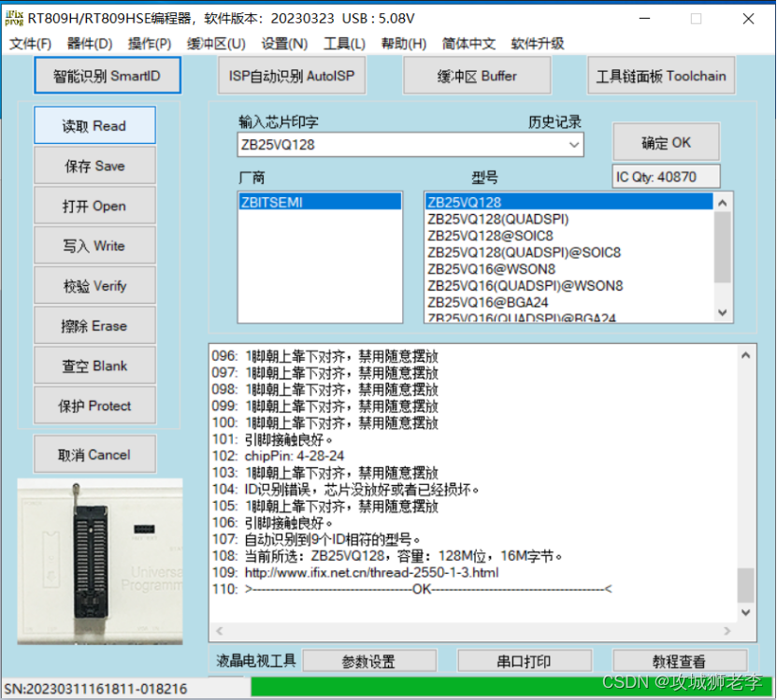Click the 读取 Read button
The image size is (777, 700).
(94, 125)
